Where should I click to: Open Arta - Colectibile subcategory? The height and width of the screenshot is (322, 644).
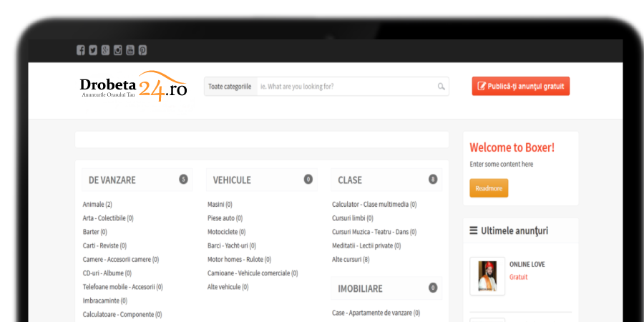click(x=108, y=218)
